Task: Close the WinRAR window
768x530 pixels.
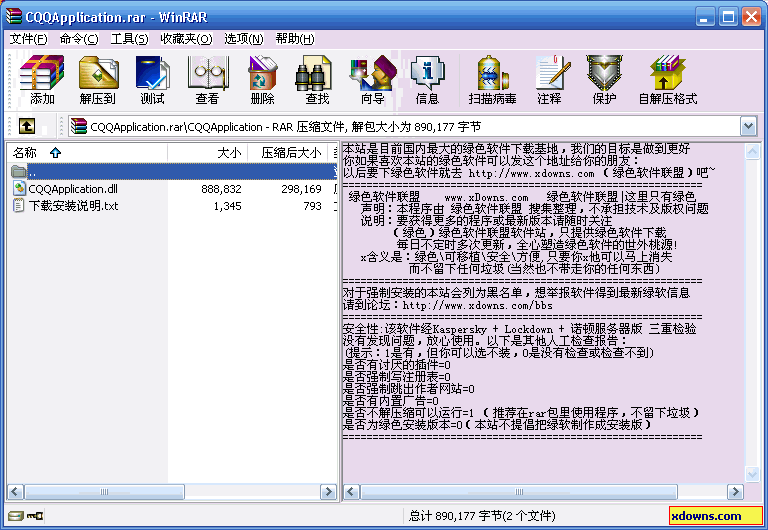Action: (x=751, y=17)
